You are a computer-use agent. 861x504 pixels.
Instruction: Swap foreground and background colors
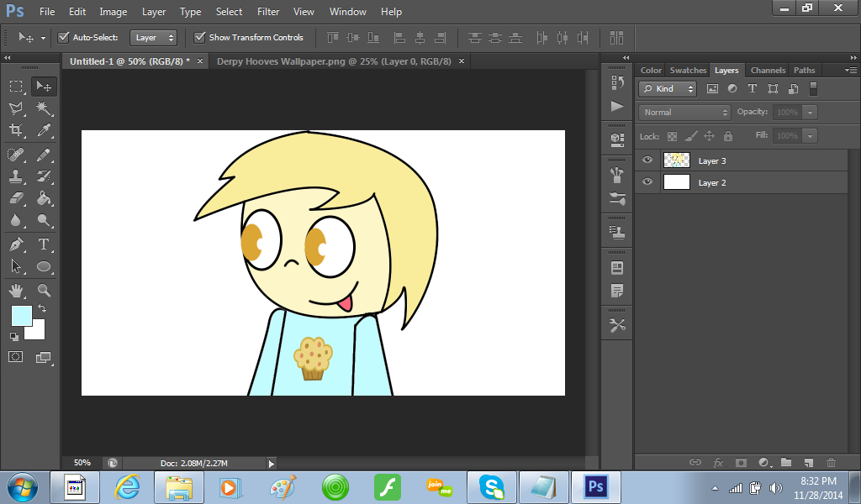[42, 309]
